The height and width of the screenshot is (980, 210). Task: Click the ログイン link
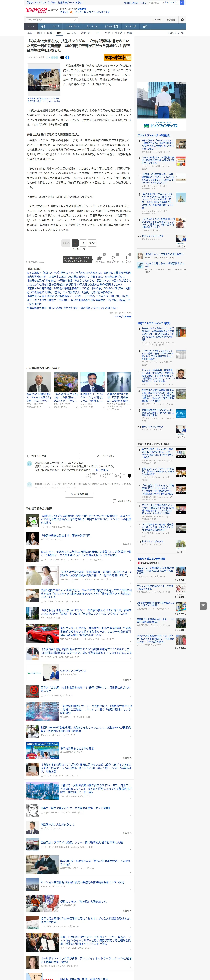point(64,12)
